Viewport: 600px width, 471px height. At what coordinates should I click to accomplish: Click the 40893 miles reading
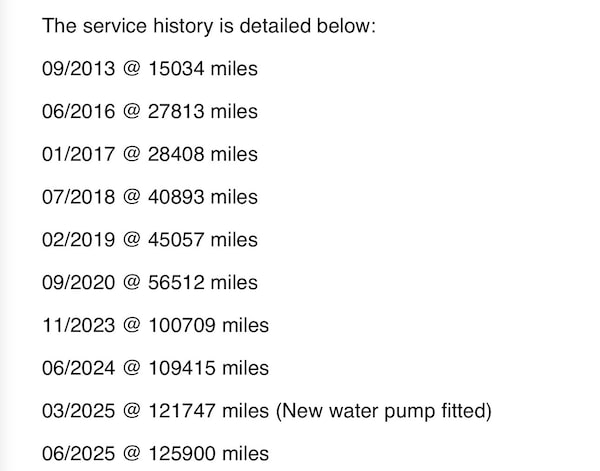[202, 197]
